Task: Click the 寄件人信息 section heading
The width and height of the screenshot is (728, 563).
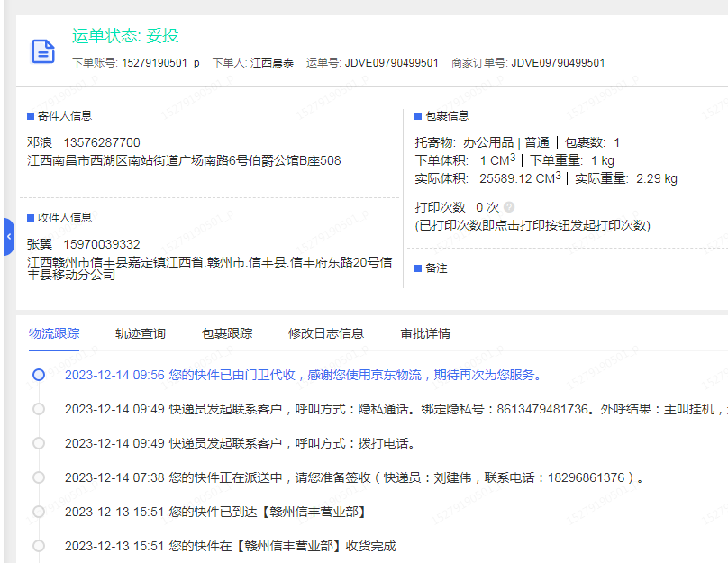Action: tap(65, 115)
